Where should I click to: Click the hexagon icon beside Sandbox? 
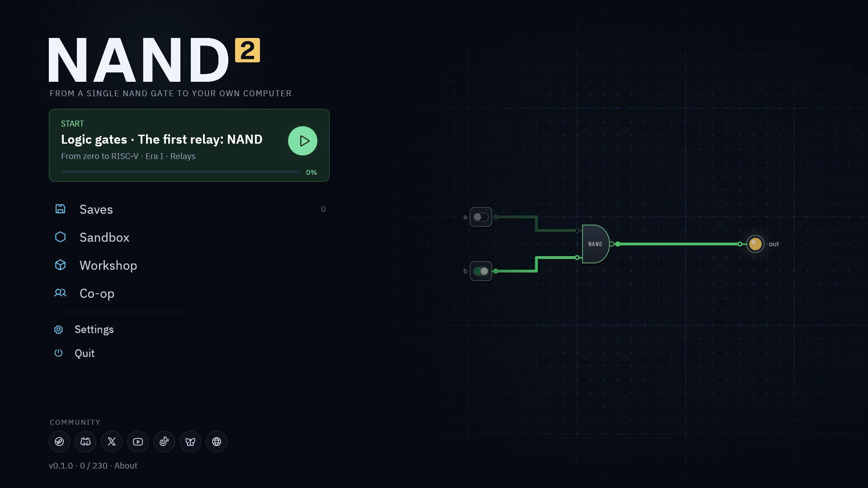(60, 237)
